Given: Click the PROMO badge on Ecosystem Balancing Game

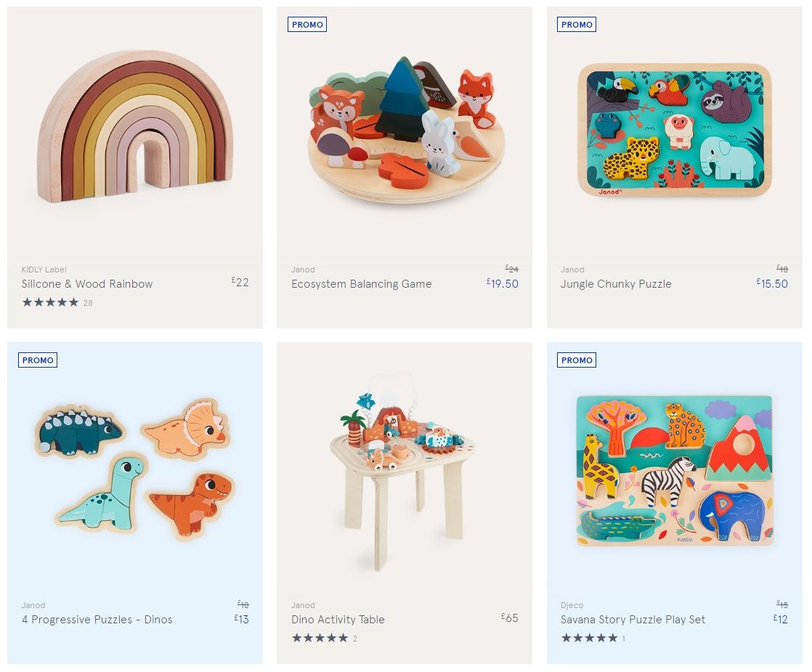Looking at the screenshot, I should [307, 25].
